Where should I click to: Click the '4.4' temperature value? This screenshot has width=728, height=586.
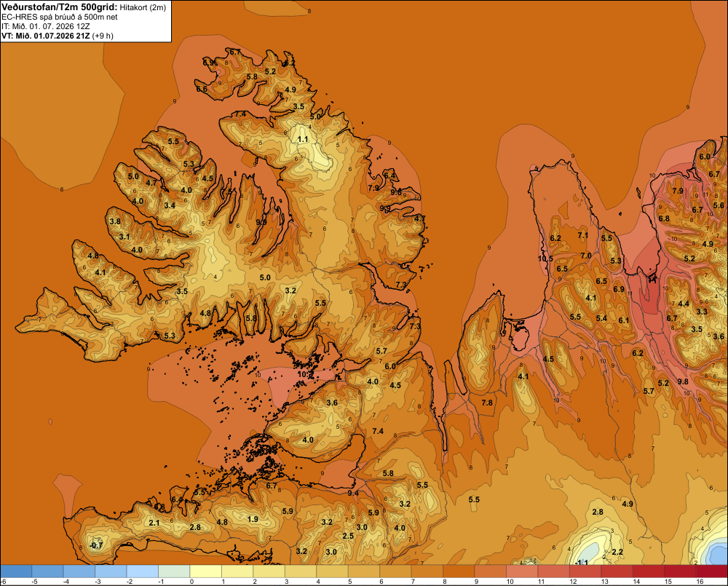pos(684,304)
